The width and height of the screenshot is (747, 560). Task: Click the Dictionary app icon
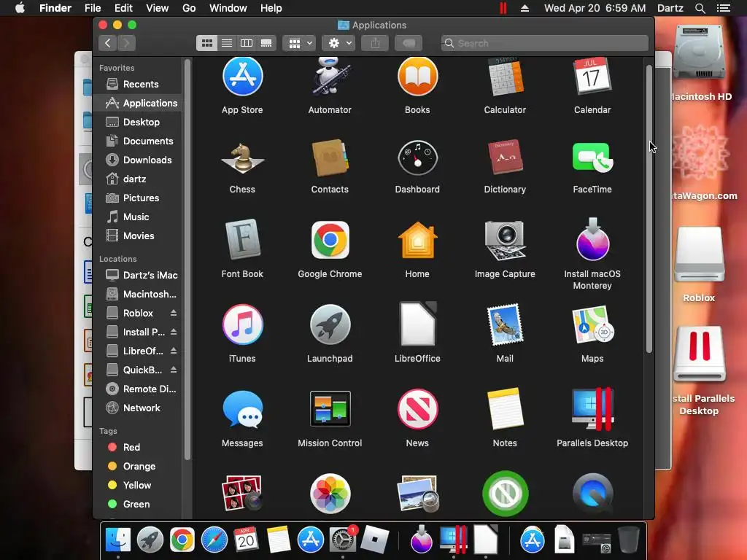(x=505, y=158)
